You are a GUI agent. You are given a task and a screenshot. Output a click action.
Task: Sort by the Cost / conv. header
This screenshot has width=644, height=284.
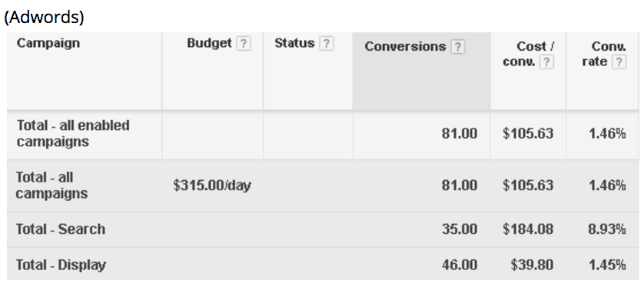pyautogui.click(x=529, y=54)
